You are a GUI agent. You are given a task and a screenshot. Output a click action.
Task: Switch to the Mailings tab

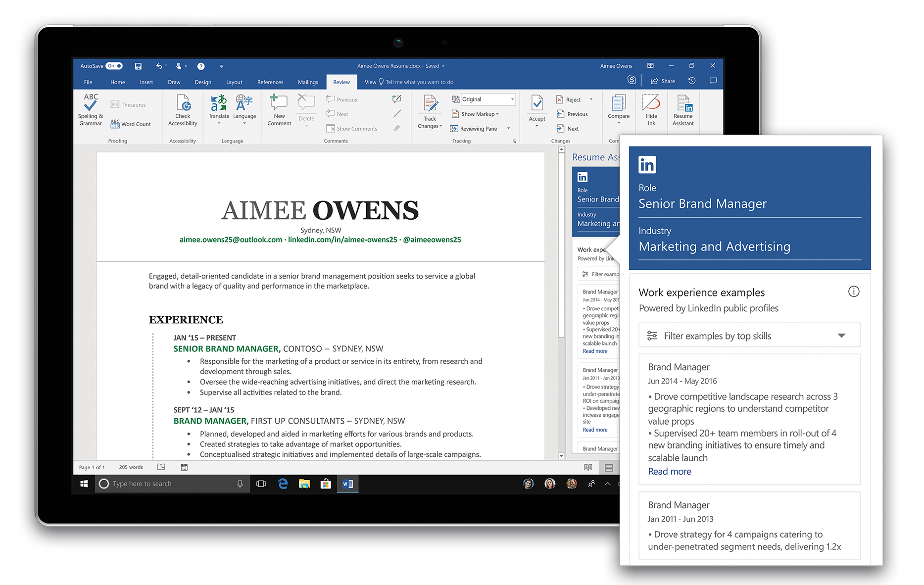click(x=308, y=82)
